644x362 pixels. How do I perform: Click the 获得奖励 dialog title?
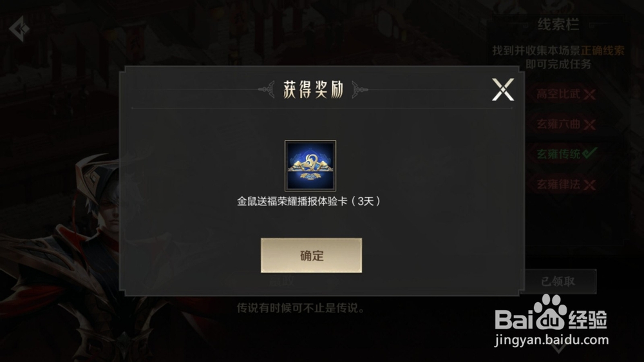(x=313, y=90)
